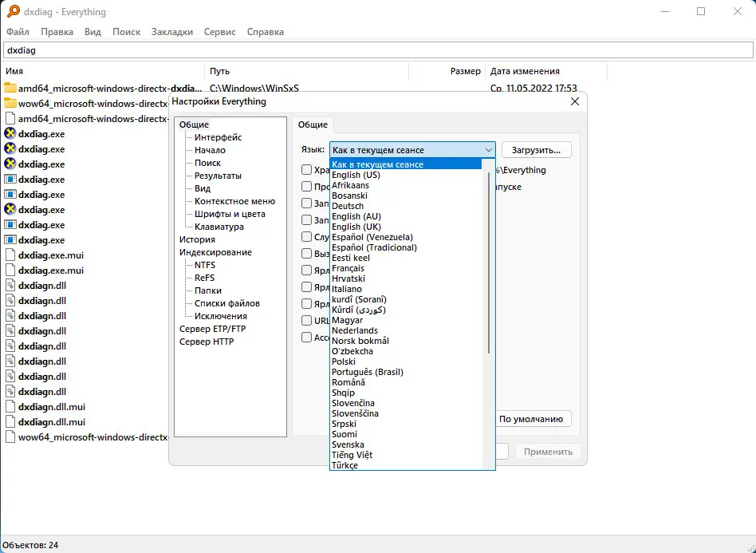Open the Сервис menu
Screen dimensions: 756x553
220,32
